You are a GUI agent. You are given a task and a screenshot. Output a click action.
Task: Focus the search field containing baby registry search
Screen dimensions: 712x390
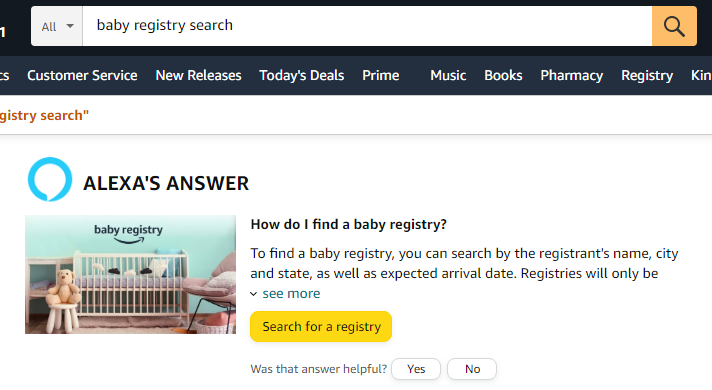[x=367, y=26]
